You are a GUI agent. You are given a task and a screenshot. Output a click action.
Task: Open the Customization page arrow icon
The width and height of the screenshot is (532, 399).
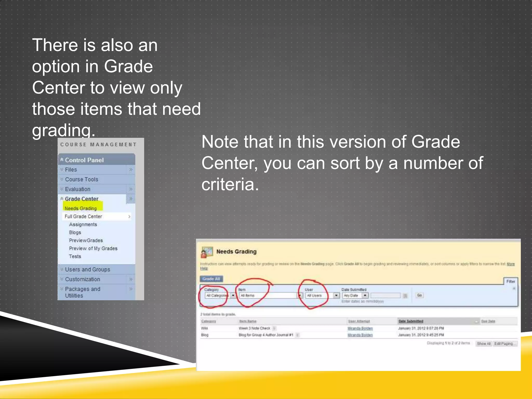pos(131,279)
